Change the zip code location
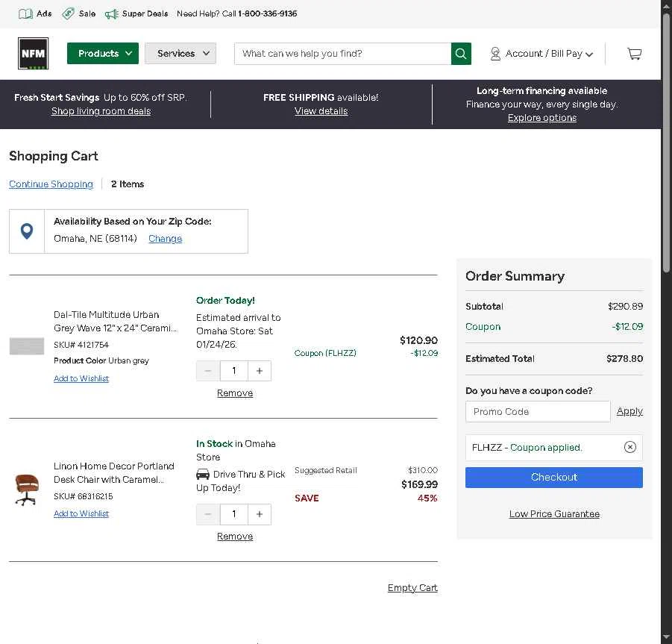672x644 pixels. coord(165,238)
